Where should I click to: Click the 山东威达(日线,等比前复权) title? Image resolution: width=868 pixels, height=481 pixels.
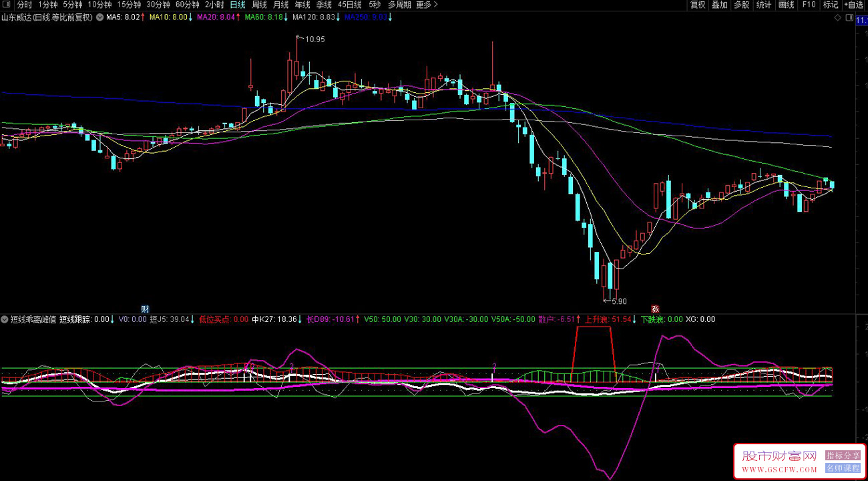(x=47, y=18)
